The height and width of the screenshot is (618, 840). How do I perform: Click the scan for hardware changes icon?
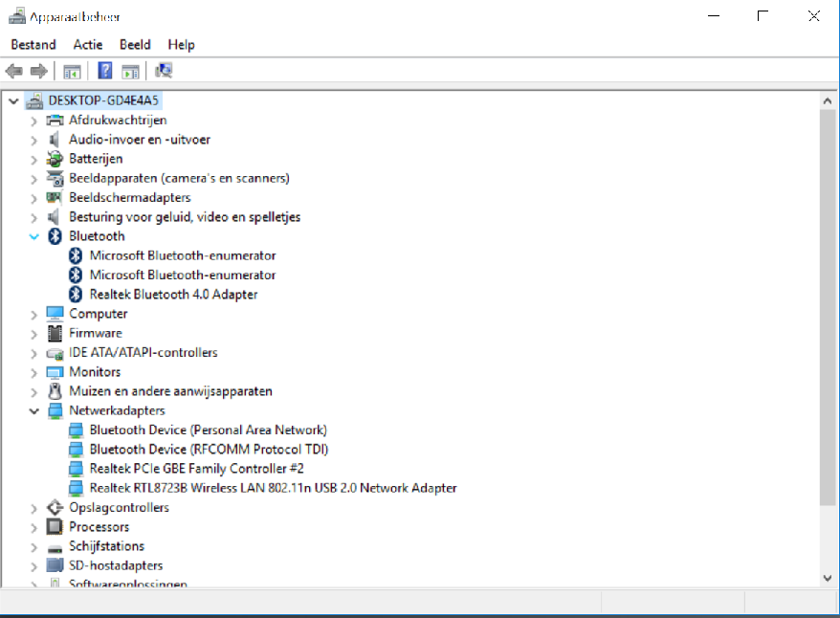[x=164, y=71]
